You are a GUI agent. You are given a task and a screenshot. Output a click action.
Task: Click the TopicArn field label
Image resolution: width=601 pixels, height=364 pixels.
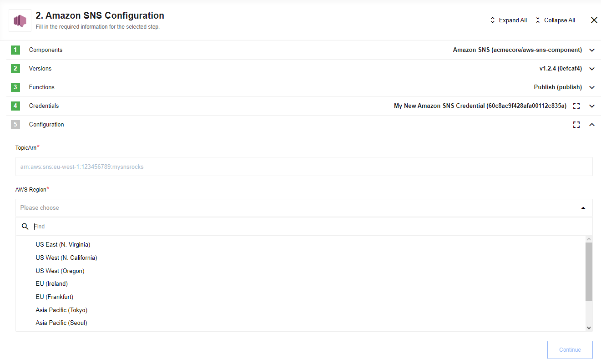click(x=26, y=148)
